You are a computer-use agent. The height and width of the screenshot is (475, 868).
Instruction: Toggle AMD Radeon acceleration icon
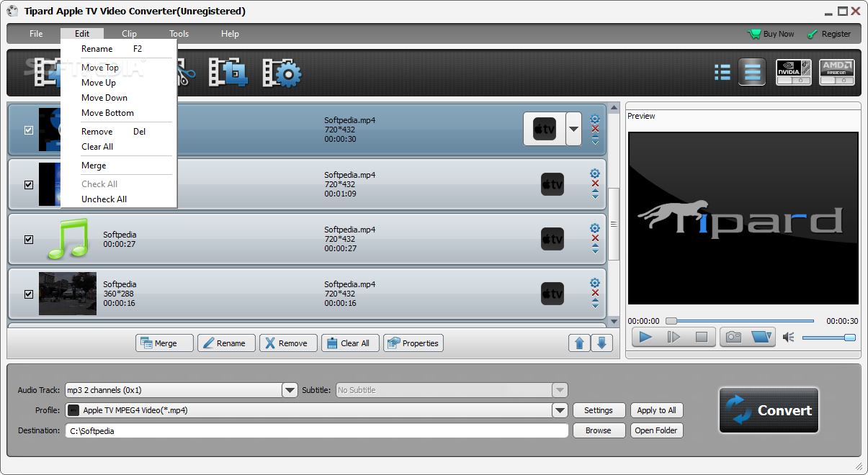(x=837, y=73)
